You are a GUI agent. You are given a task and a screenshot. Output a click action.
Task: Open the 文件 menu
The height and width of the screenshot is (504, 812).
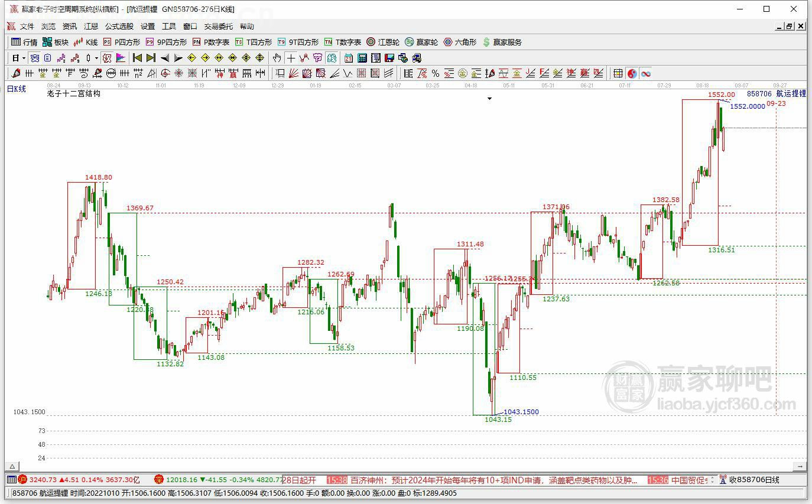27,27
